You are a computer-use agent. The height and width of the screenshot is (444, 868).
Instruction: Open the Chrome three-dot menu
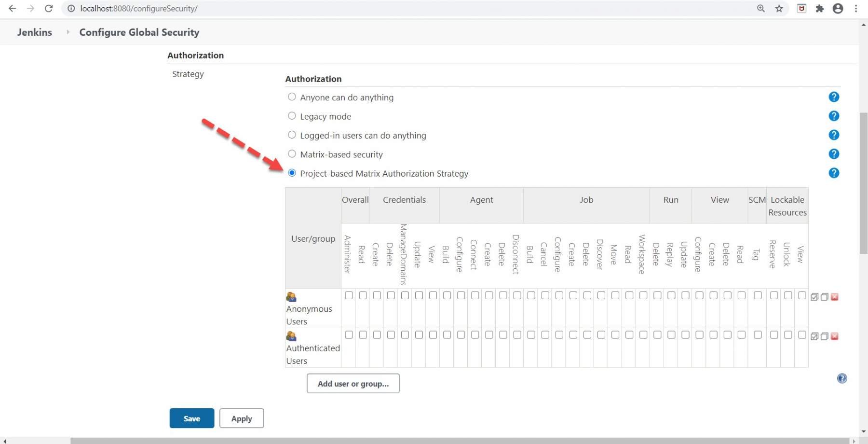coord(856,8)
